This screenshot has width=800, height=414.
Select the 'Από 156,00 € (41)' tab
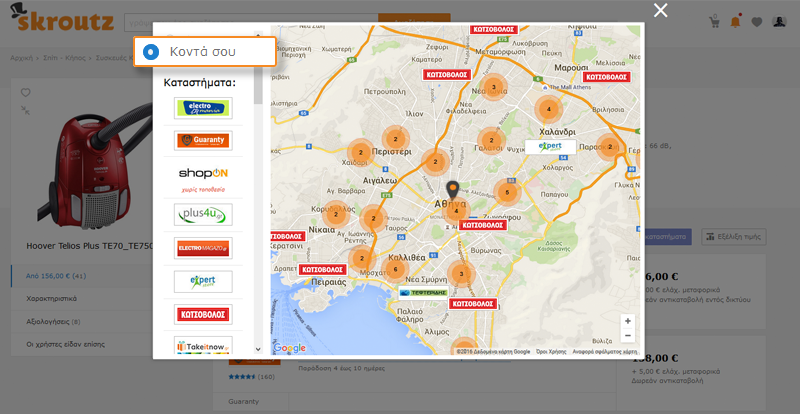[82, 276]
